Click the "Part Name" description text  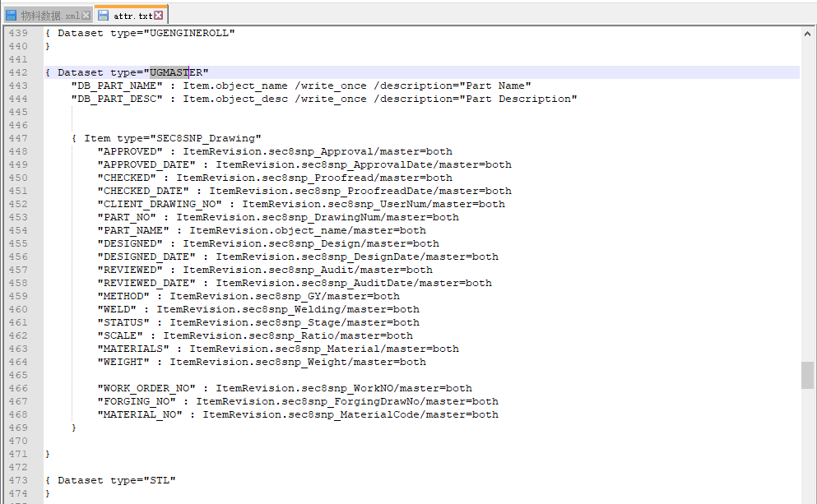click(x=495, y=86)
